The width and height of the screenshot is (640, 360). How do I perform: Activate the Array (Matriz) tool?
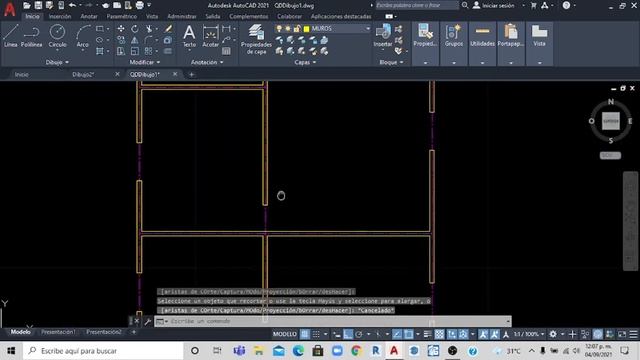(x=148, y=51)
